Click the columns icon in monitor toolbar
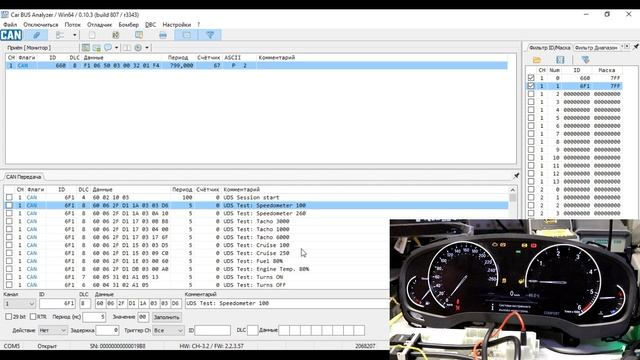 [127, 48]
